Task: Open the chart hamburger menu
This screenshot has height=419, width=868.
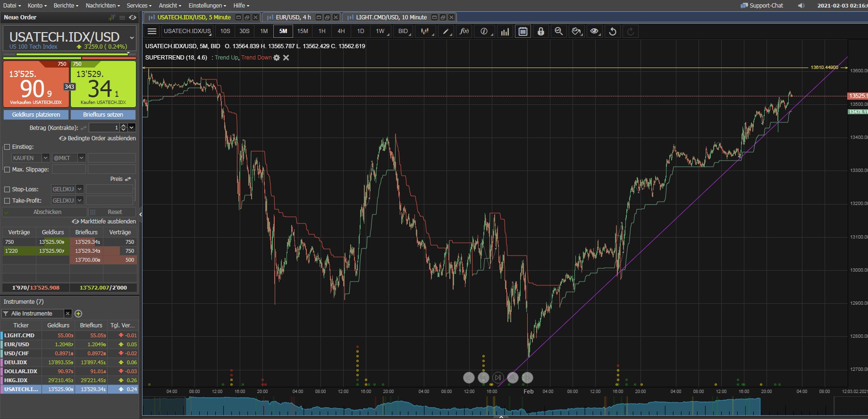Action: tap(152, 31)
